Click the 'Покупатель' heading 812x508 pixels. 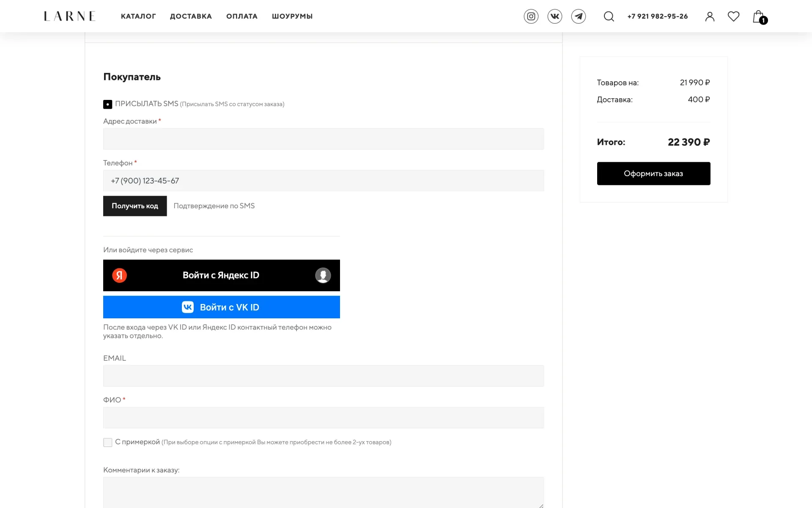point(132,77)
